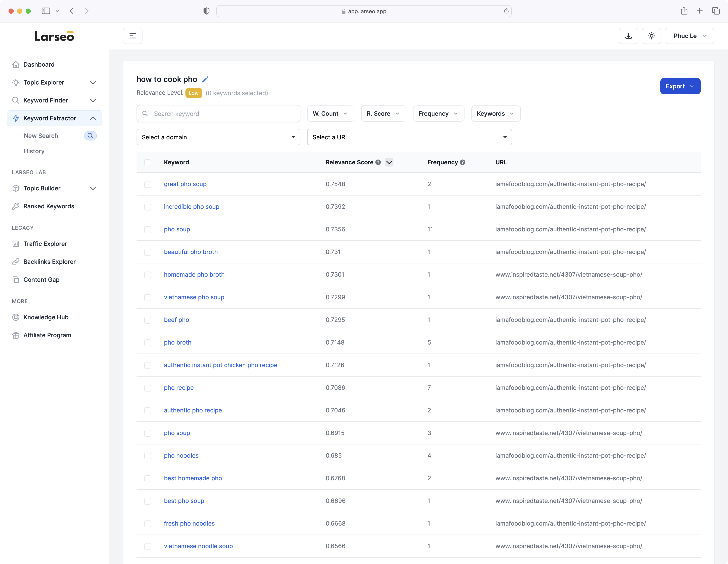
Task: Click Safari privacy shield icon
Action: (x=206, y=11)
